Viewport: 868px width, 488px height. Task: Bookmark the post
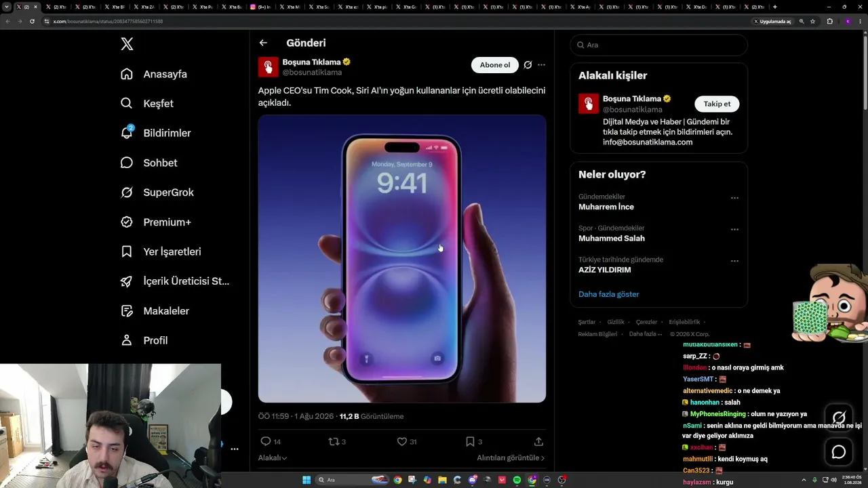tap(470, 441)
